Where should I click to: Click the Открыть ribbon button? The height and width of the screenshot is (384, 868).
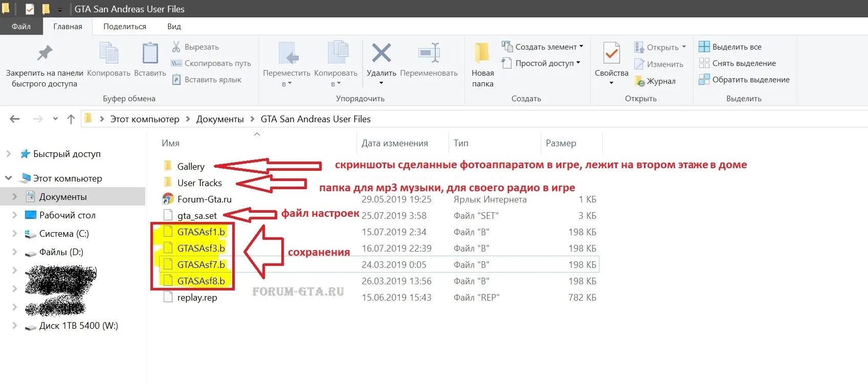(x=660, y=47)
